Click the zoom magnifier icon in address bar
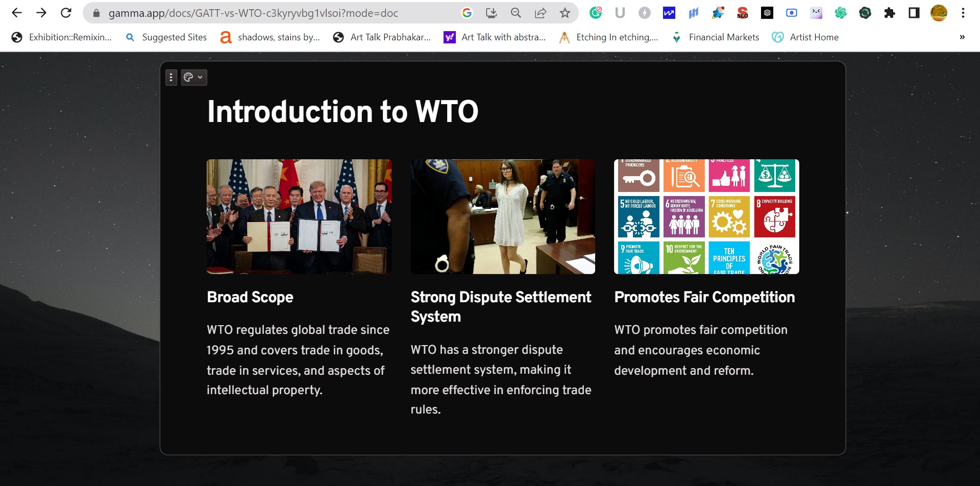The height and width of the screenshot is (486, 980). pos(516,13)
